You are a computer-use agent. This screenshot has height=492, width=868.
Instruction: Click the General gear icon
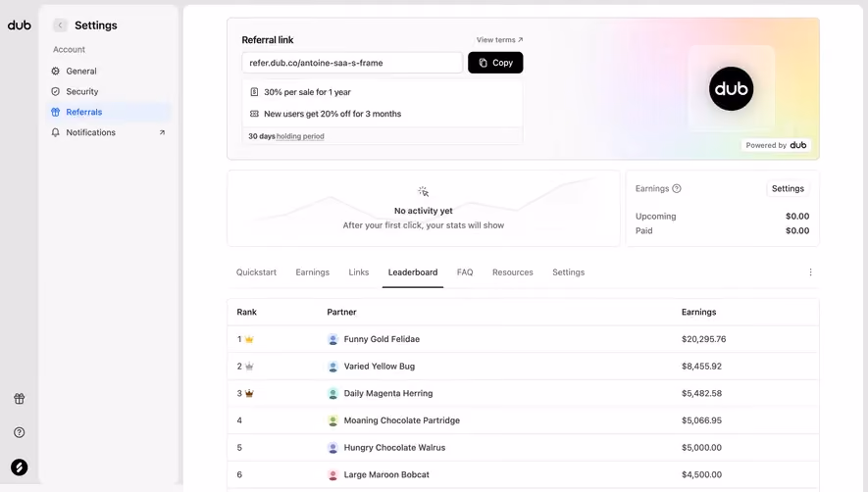pyautogui.click(x=55, y=71)
